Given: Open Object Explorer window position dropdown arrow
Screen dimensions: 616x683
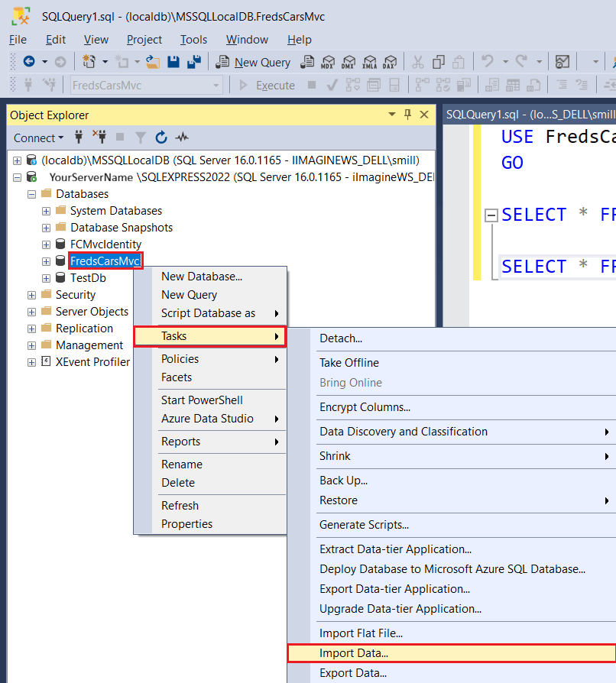Looking at the screenshot, I should [x=392, y=114].
